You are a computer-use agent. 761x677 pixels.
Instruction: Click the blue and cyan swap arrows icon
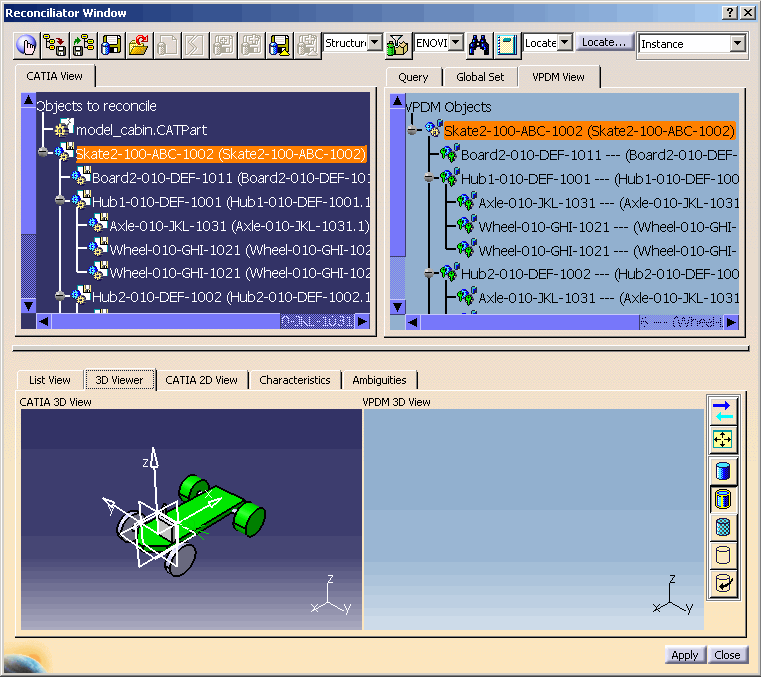pyautogui.click(x=723, y=411)
